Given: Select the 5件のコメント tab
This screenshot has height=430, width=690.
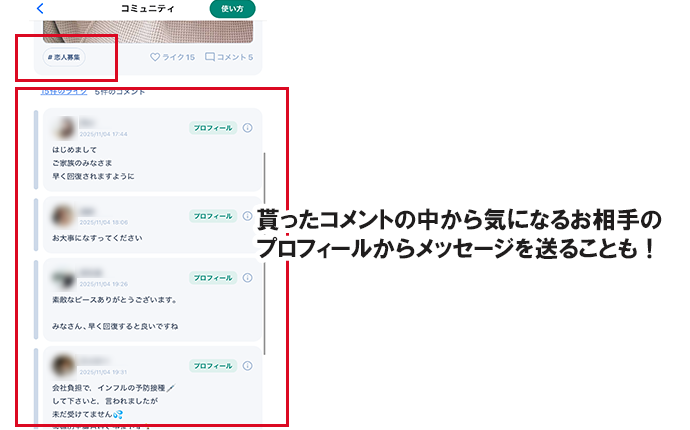Looking at the screenshot, I should [120, 92].
